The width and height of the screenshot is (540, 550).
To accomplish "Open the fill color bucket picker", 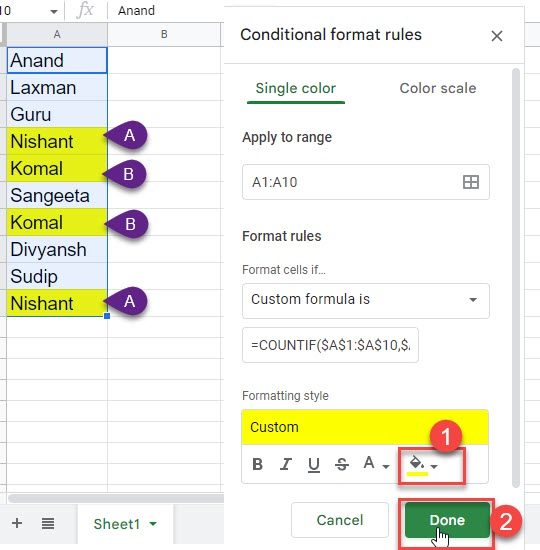I will 423,466.
